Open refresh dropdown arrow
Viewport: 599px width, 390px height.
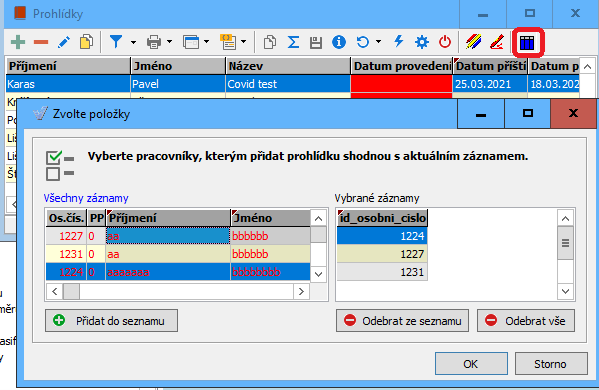coord(378,42)
